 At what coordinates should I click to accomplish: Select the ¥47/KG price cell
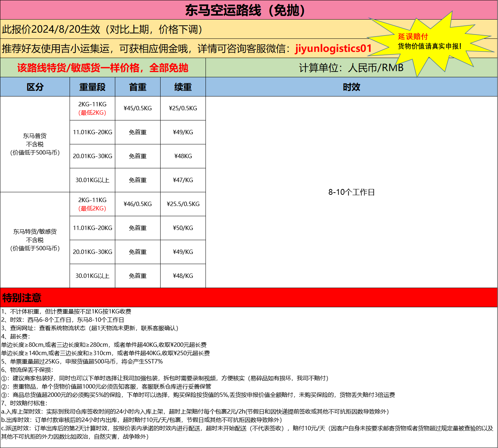coord(183,180)
